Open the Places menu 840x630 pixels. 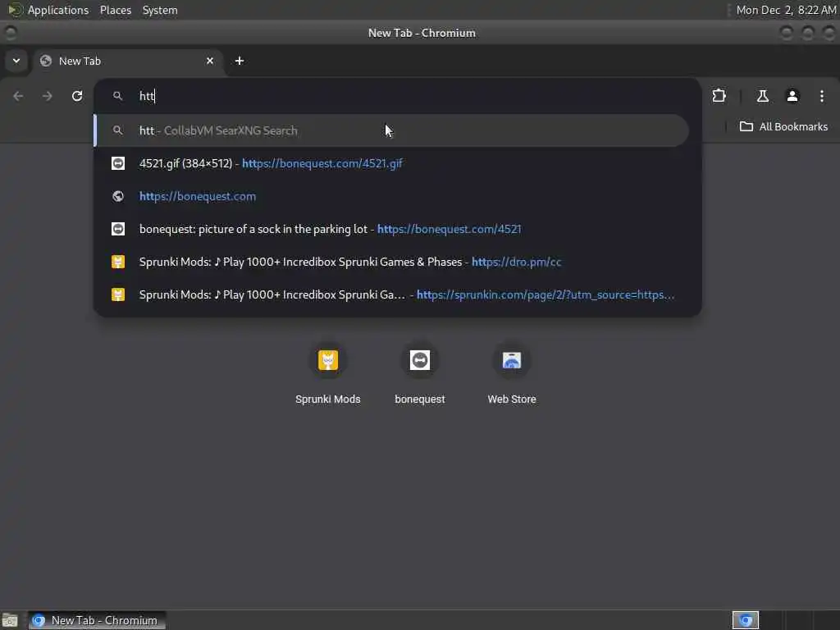115,10
